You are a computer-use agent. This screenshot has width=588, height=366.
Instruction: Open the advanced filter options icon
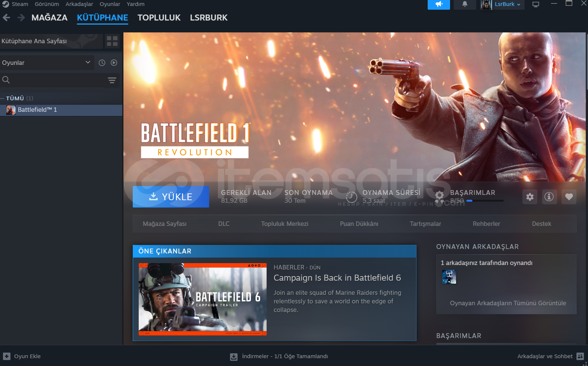[x=112, y=80]
